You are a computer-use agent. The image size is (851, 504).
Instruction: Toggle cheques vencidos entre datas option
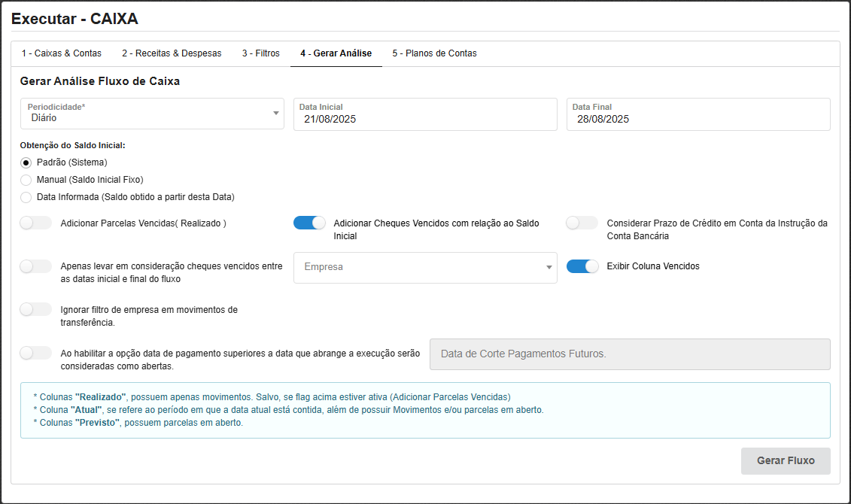tap(36, 266)
